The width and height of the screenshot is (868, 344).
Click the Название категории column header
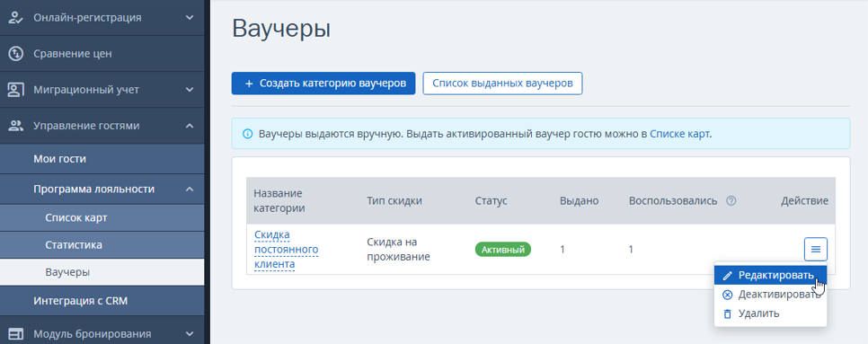tap(279, 201)
